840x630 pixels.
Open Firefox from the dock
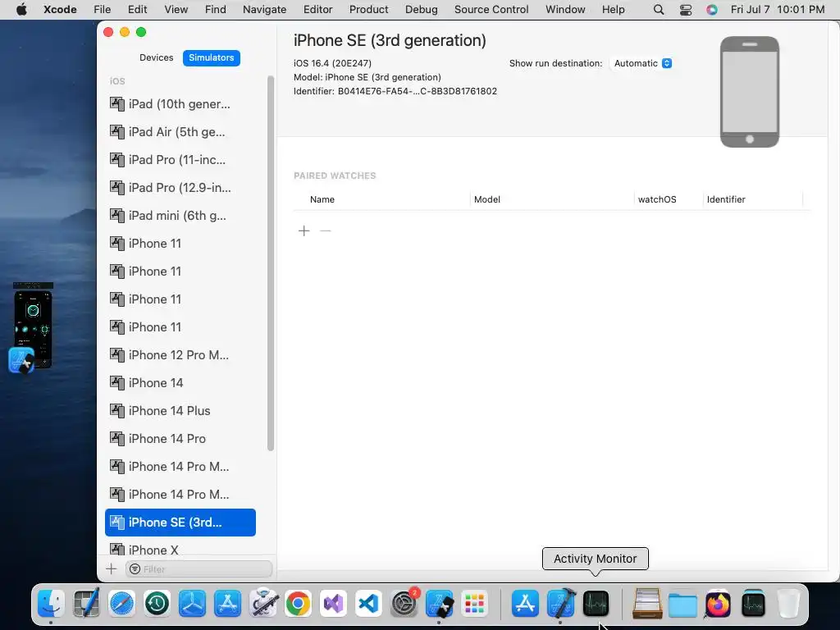click(718, 604)
